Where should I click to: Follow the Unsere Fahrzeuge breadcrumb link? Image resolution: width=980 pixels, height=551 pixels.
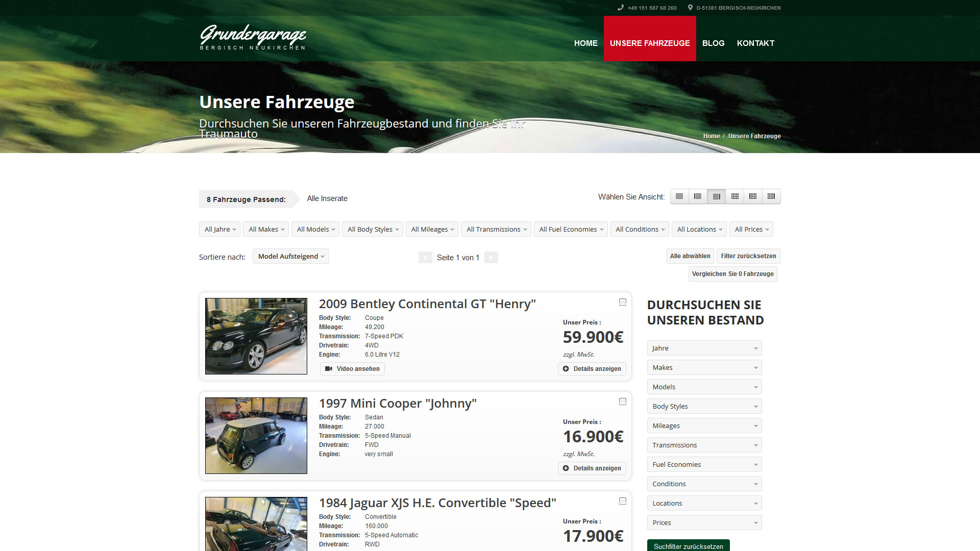coord(754,136)
